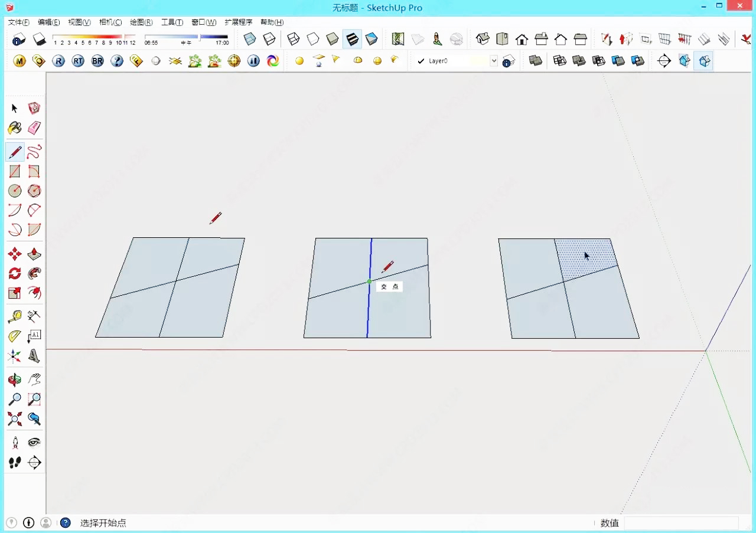
Task: Open the 文件(F) menu
Action: click(19, 22)
